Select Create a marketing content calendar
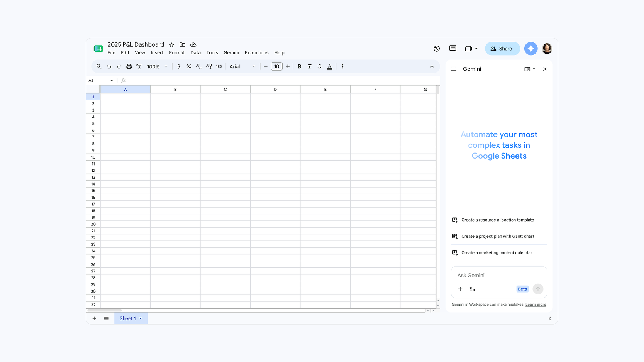The width and height of the screenshot is (644, 362). pyautogui.click(x=499, y=253)
